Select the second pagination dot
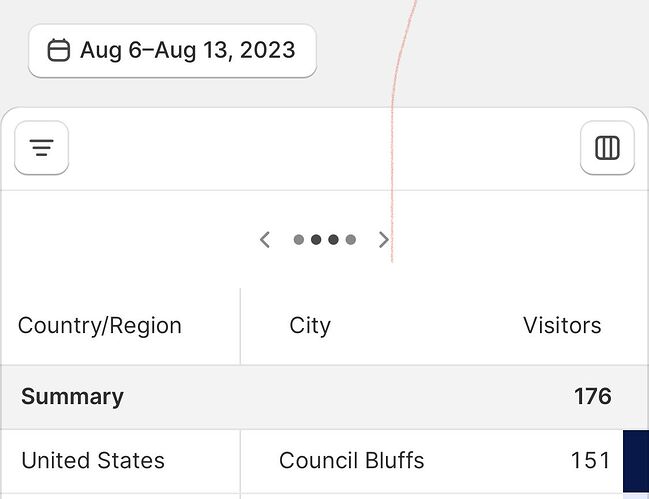This screenshot has height=499, width=649. click(316, 240)
